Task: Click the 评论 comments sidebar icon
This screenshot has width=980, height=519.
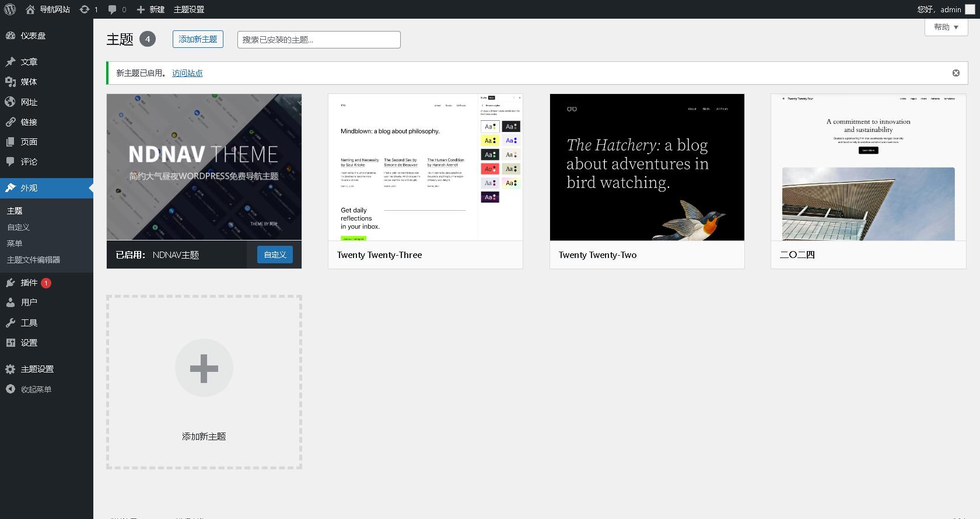Action: (x=10, y=162)
